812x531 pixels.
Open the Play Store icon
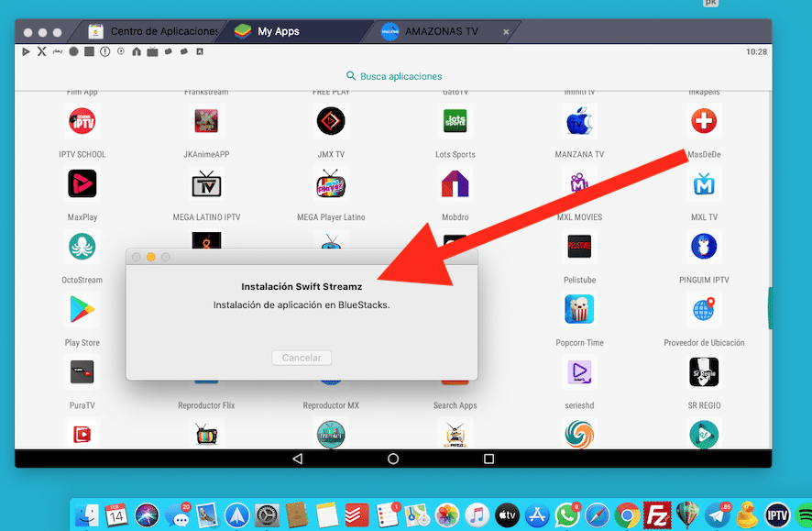[x=82, y=309]
